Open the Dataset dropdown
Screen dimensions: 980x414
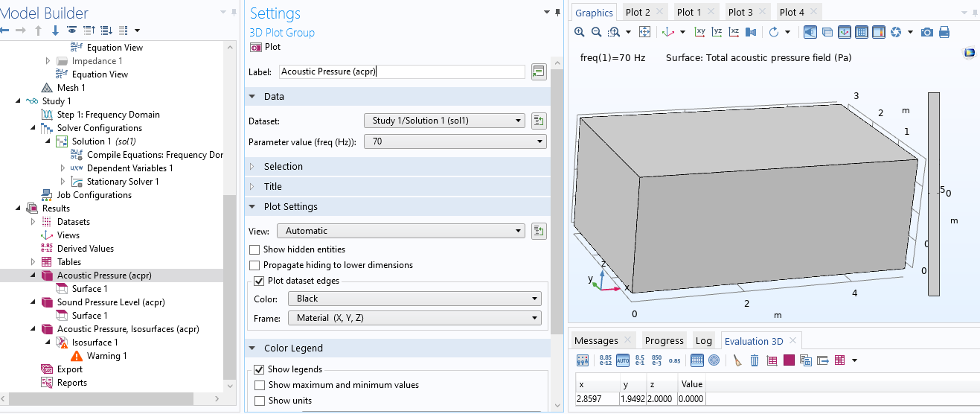tap(444, 121)
